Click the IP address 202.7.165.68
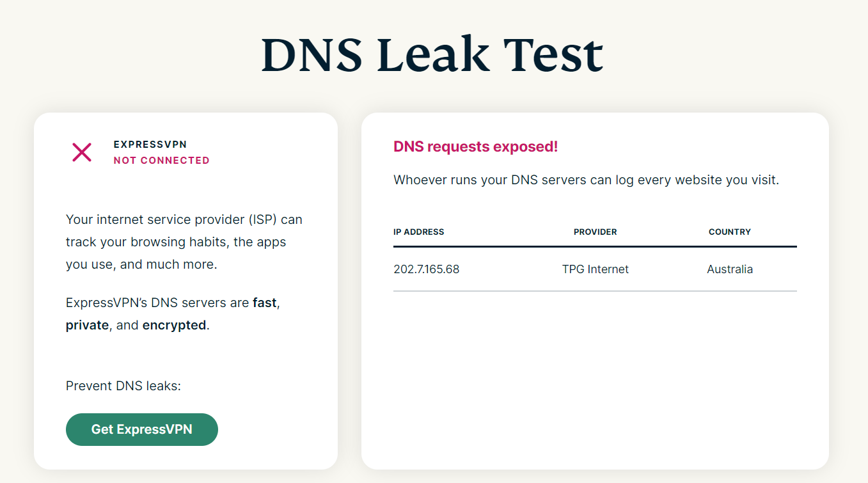The image size is (868, 483). (426, 269)
